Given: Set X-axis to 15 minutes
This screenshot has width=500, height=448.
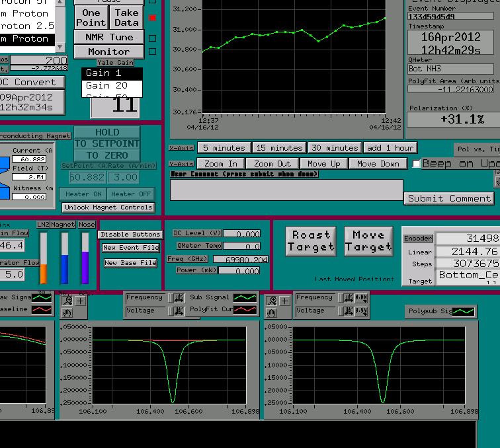Looking at the screenshot, I should coord(279,148).
